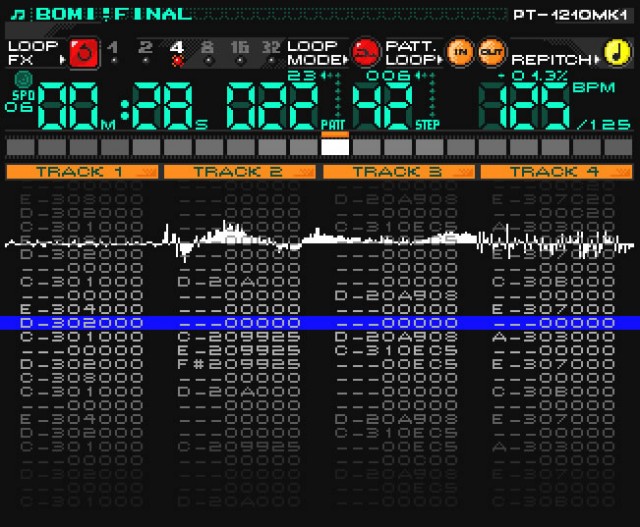Image resolution: width=640 pixels, height=527 pixels.
Task: Click the music note icon beside the song title
Action: 18,14
